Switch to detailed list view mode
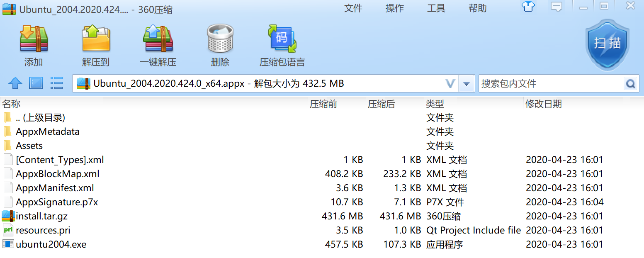This screenshot has width=644, height=258. tap(57, 83)
